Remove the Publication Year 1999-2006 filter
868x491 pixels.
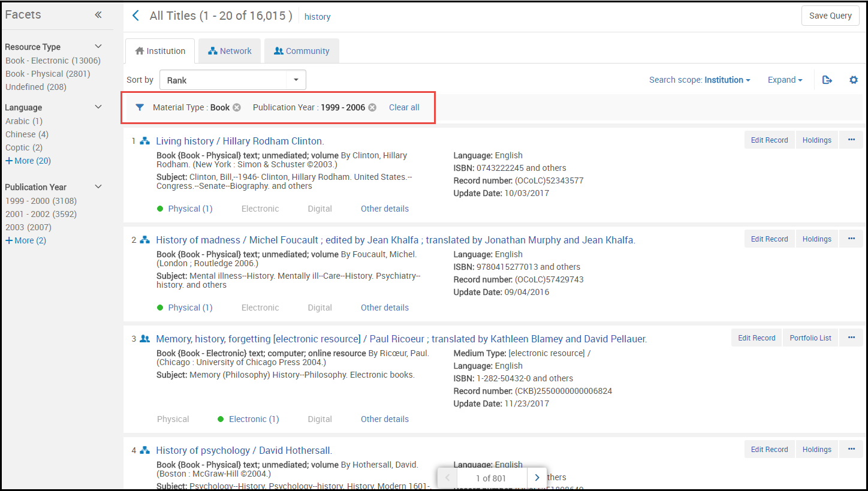[372, 107]
